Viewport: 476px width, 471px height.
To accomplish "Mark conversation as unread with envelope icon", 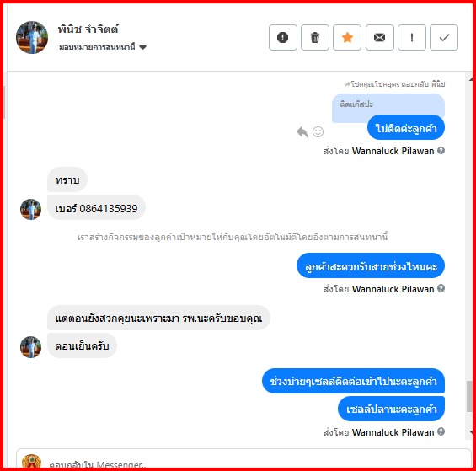I will coord(379,37).
